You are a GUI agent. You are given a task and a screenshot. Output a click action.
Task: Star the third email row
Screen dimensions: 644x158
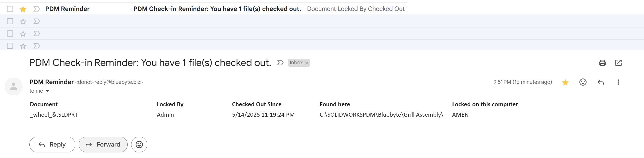click(x=23, y=34)
